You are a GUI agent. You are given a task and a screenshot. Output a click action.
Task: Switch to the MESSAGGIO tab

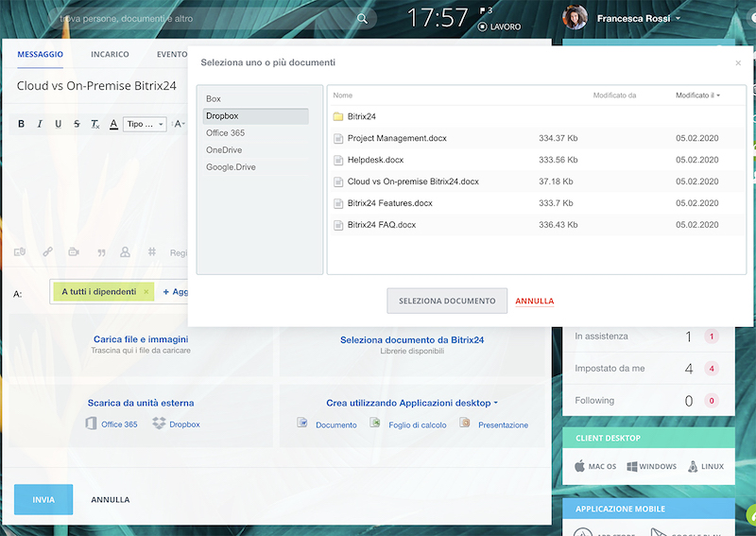pos(41,55)
